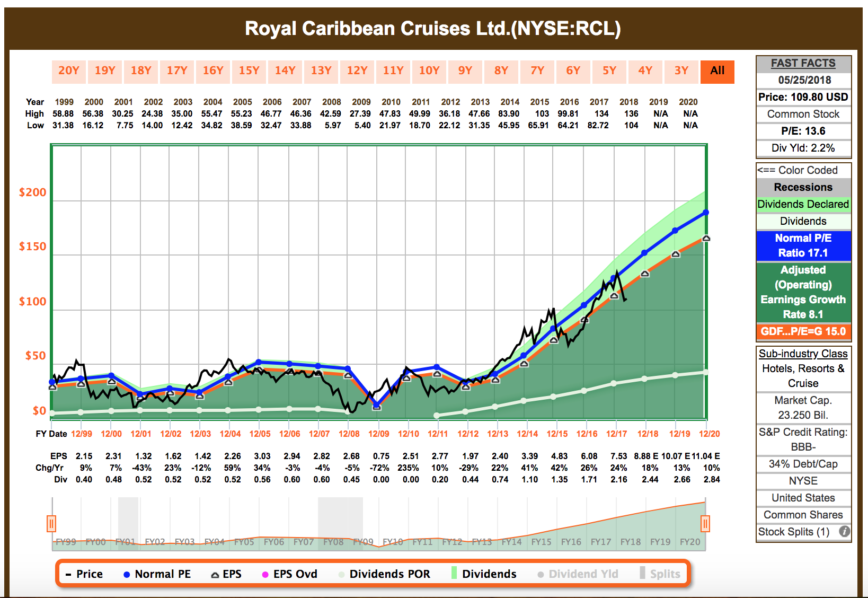The width and height of the screenshot is (868, 598).
Task: Click the Normal P/E Ratio 17.1 box
Action: pos(803,245)
